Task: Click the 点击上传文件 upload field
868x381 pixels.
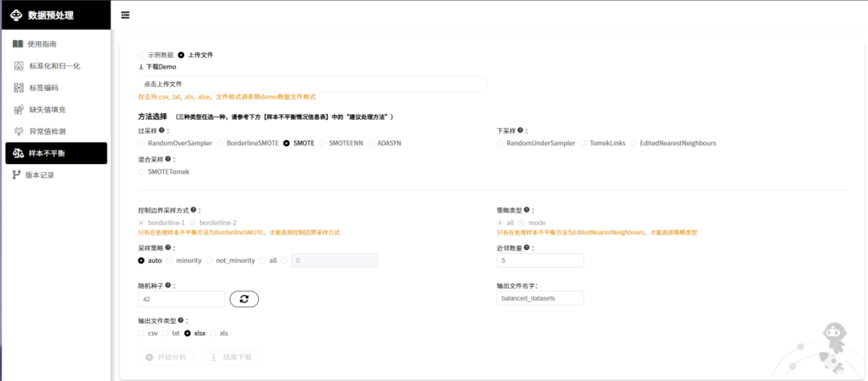Action: [312, 84]
